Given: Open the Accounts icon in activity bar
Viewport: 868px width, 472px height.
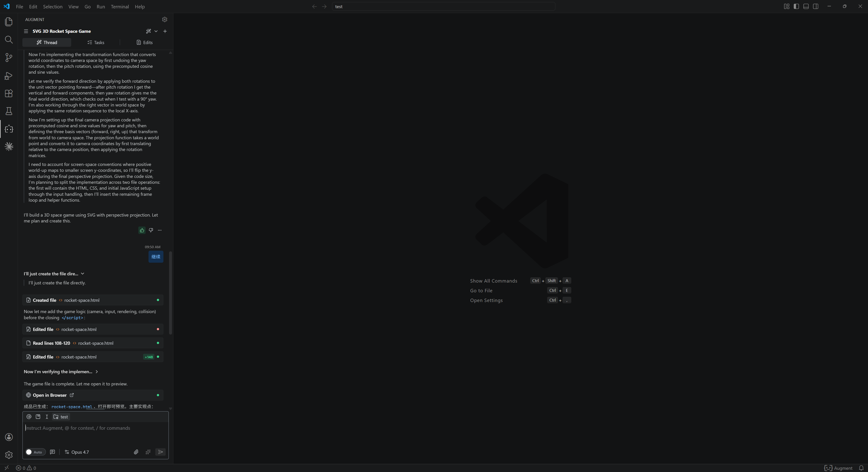Looking at the screenshot, I should tap(9, 437).
